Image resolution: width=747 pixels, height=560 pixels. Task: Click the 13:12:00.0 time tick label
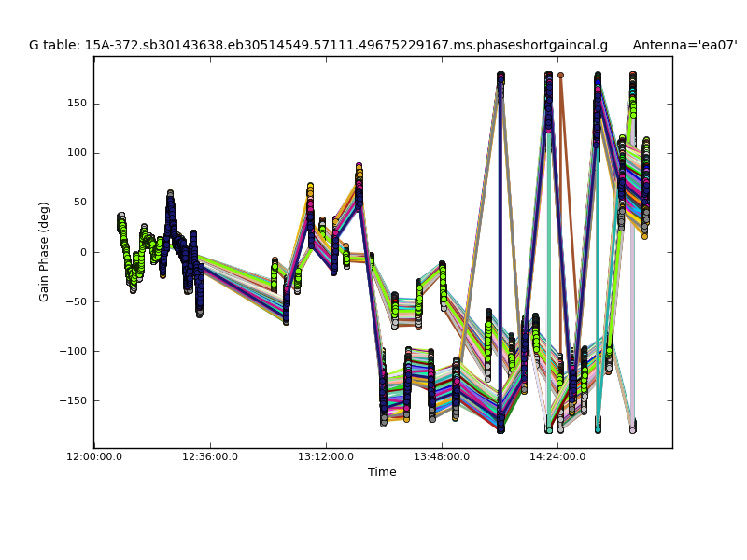326,456
